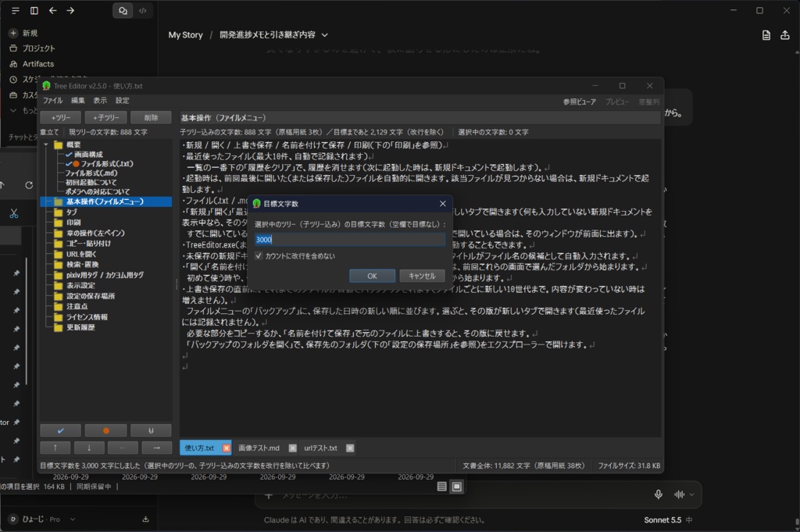The height and width of the screenshot is (532, 800).
Task: Click the +ツリー button
Action: pos(61,117)
